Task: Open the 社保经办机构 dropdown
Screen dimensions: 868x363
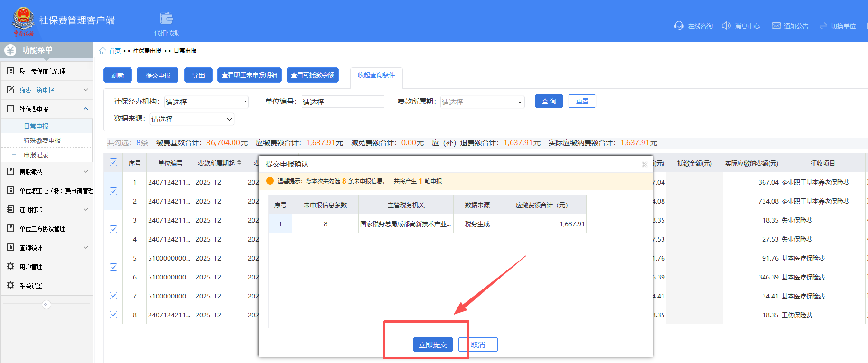Action: (206, 102)
